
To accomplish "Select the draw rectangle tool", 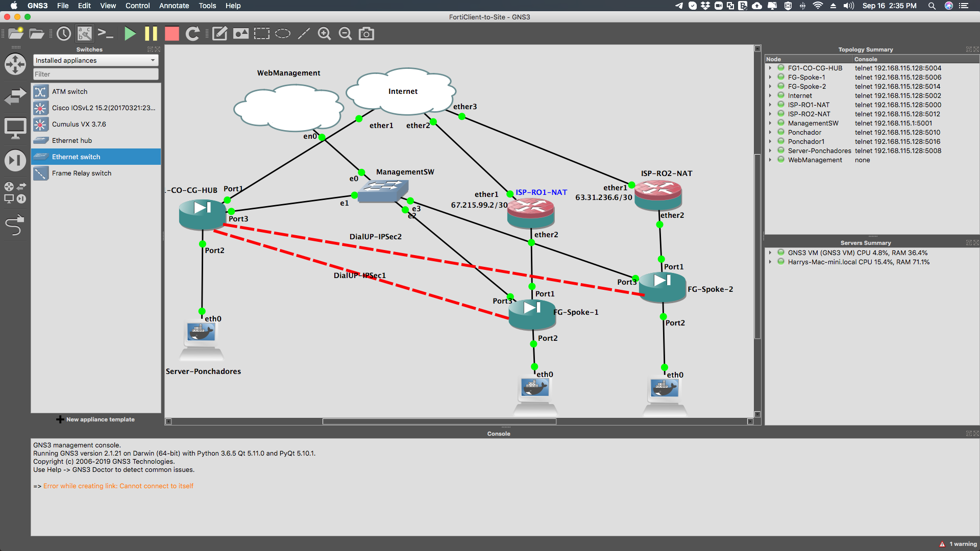I will [261, 34].
